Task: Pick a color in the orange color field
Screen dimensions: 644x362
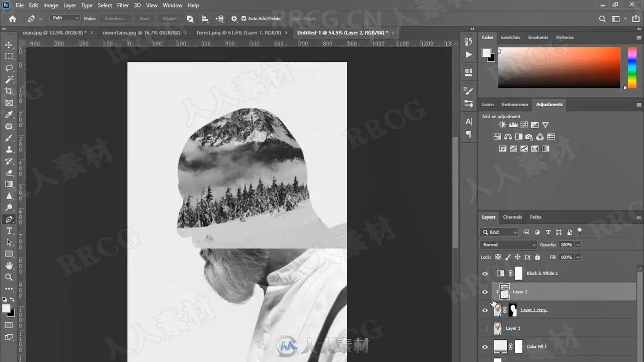Action: pyautogui.click(x=559, y=68)
